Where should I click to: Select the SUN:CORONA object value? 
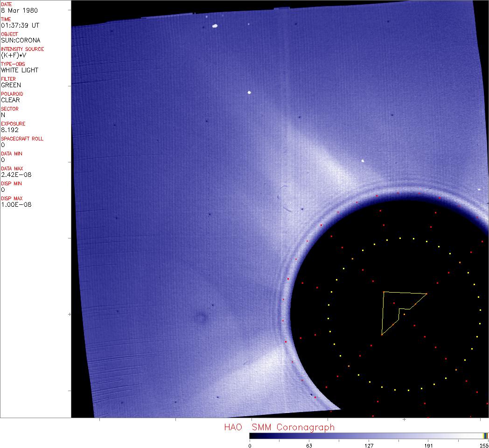coord(21,40)
